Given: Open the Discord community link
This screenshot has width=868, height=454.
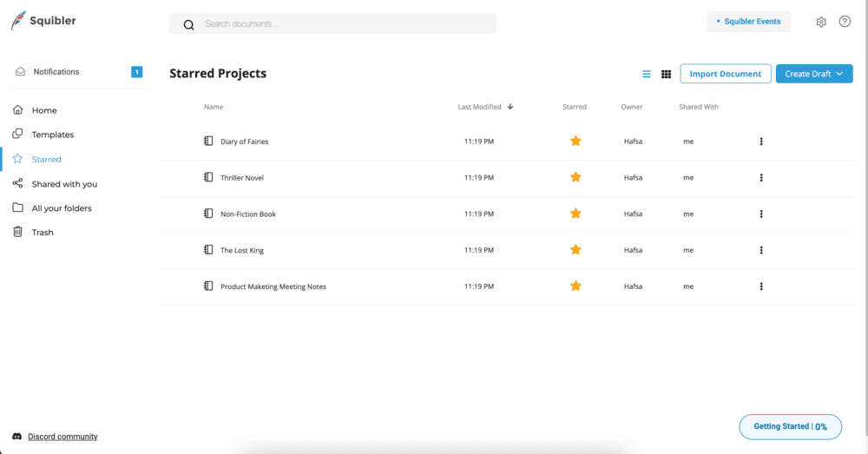Looking at the screenshot, I should point(62,437).
